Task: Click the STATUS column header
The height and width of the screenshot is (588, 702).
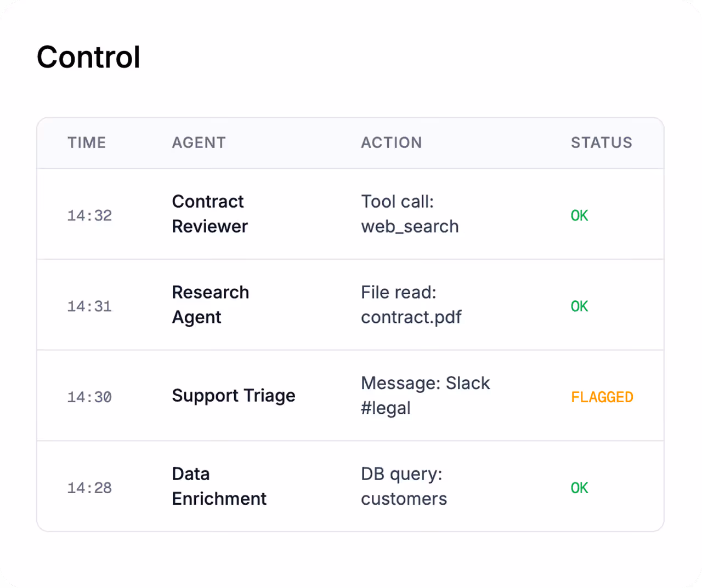Action: point(601,142)
